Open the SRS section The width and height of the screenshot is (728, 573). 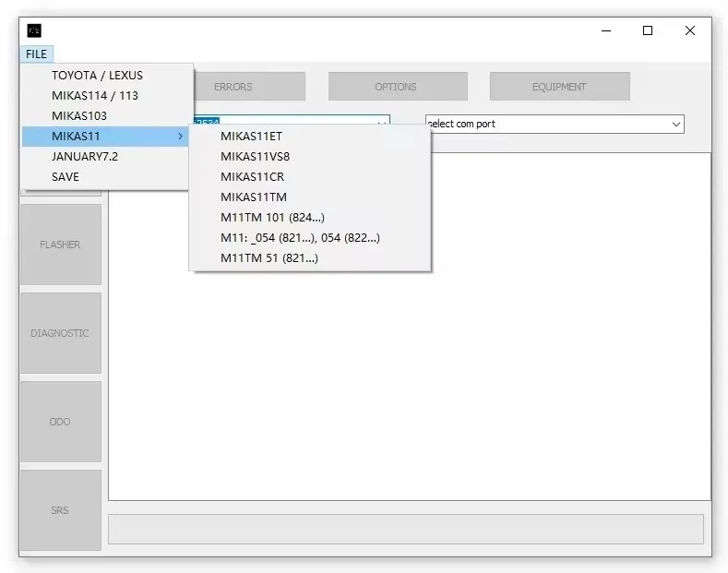(x=61, y=510)
